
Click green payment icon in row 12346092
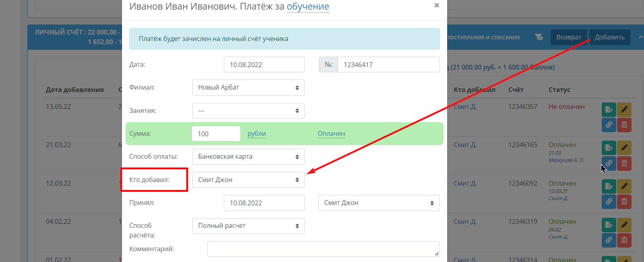point(609,186)
